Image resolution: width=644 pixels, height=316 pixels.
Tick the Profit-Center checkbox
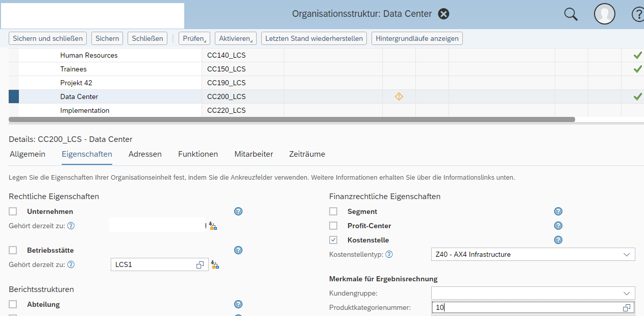(333, 226)
